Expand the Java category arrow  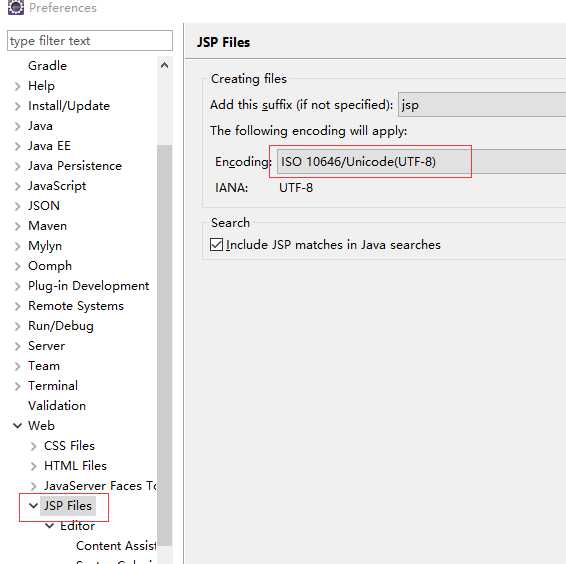point(17,126)
